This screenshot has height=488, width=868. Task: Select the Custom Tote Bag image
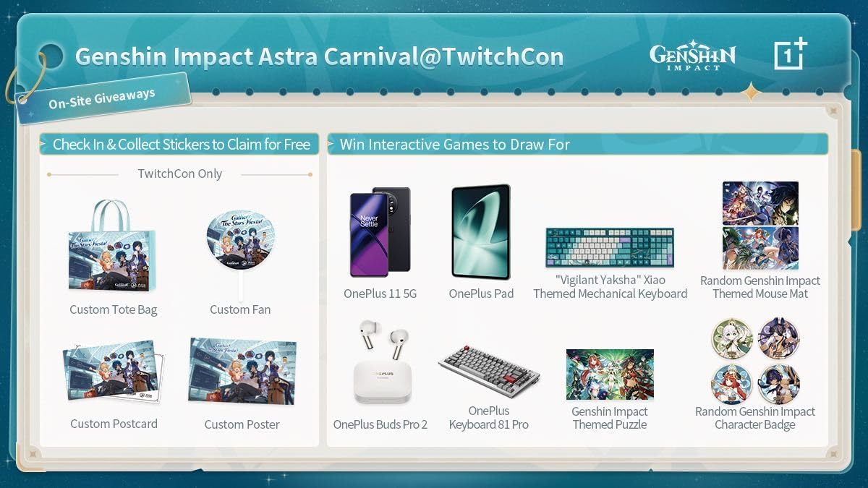[112, 246]
